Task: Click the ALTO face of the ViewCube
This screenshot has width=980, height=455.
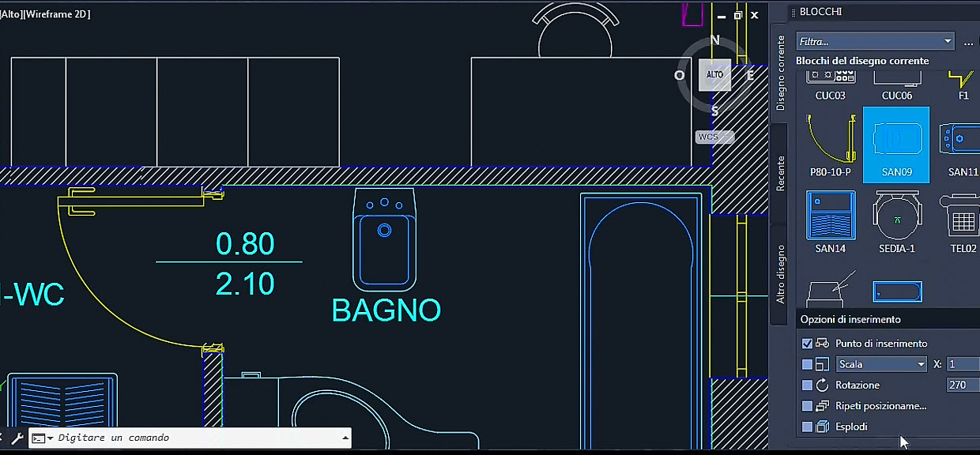Action: tap(714, 75)
